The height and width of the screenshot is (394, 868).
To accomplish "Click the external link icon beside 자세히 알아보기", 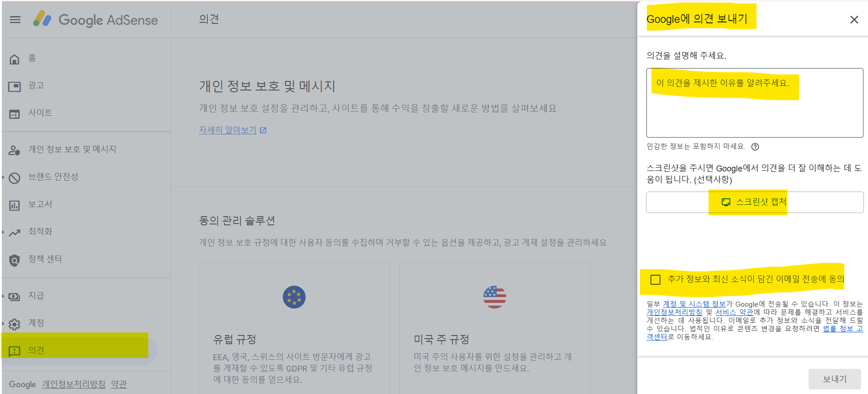I will click(263, 130).
